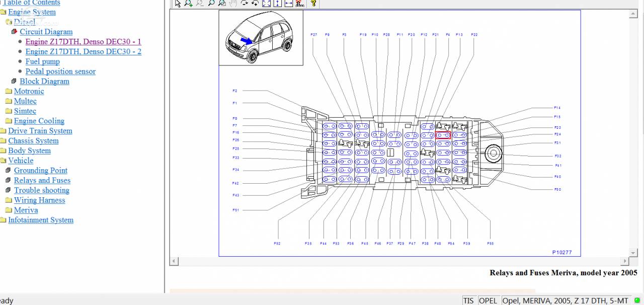Click the F14 fuse label

point(557,108)
